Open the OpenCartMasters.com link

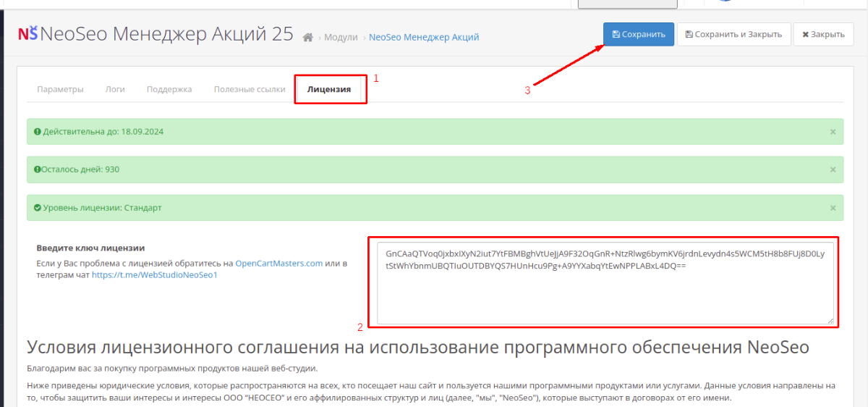click(279, 263)
